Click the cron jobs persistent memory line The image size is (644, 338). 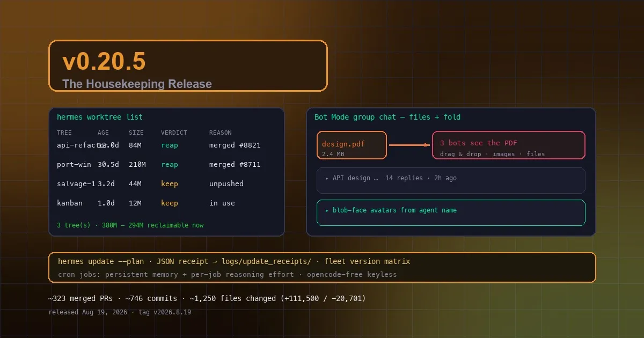point(228,275)
